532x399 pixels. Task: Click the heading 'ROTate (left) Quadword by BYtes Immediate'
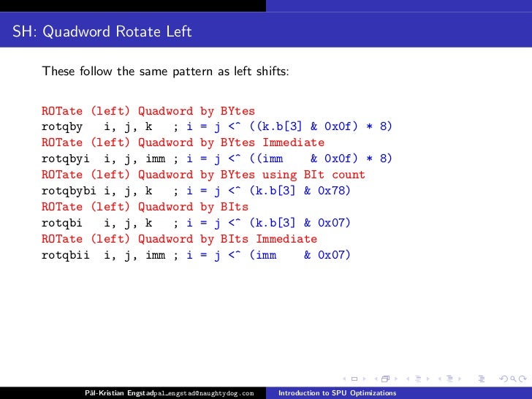(x=183, y=142)
